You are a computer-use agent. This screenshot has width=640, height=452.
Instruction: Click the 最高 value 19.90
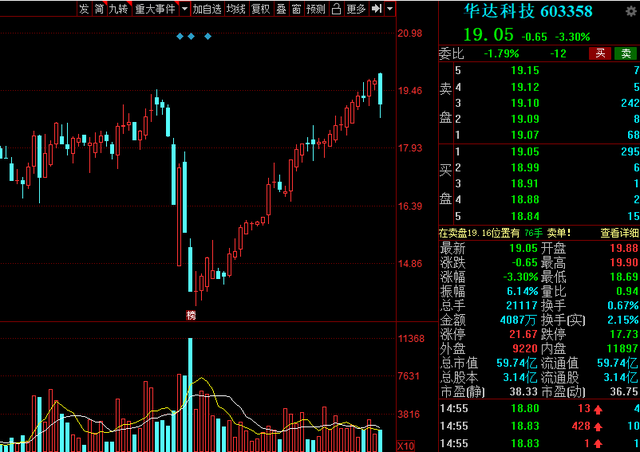click(x=624, y=262)
